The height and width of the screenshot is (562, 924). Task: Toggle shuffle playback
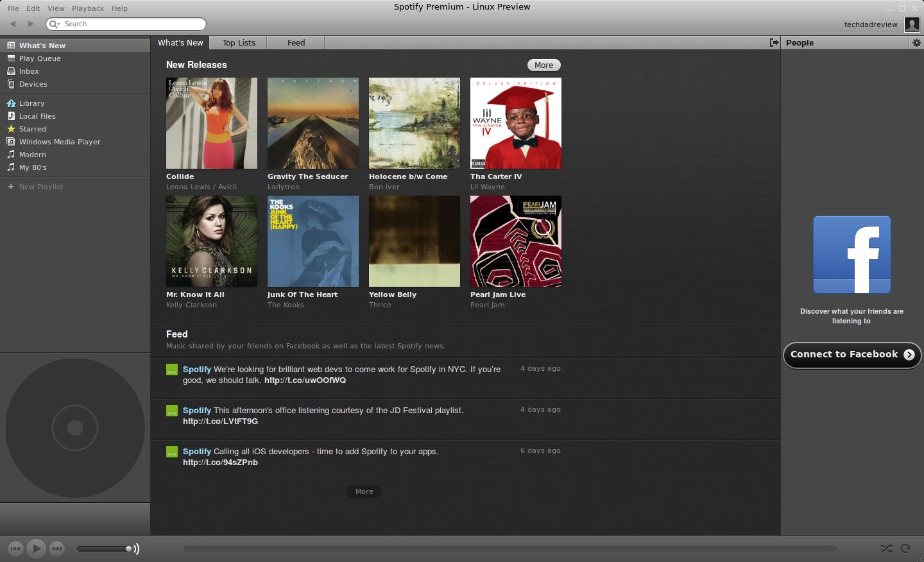tap(886, 549)
